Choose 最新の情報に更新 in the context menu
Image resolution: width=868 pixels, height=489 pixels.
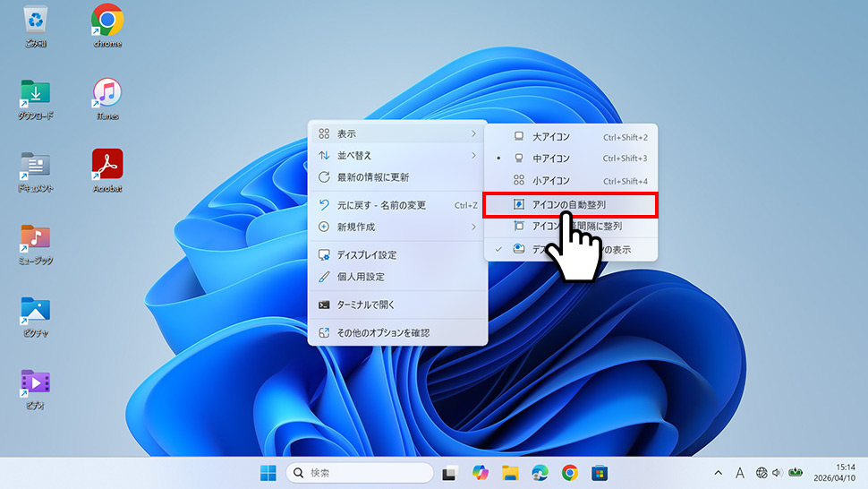coord(397,177)
